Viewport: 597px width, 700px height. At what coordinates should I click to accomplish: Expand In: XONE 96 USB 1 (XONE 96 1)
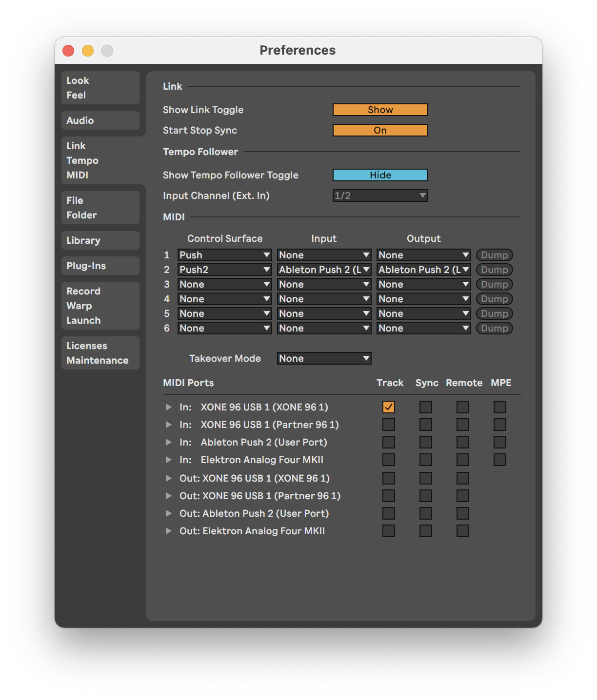pyautogui.click(x=168, y=407)
